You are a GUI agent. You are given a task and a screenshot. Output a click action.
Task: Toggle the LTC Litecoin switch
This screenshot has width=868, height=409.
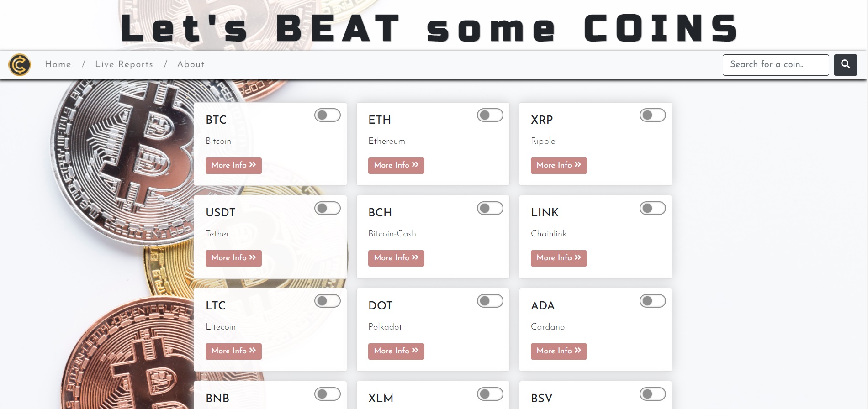point(328,301)
